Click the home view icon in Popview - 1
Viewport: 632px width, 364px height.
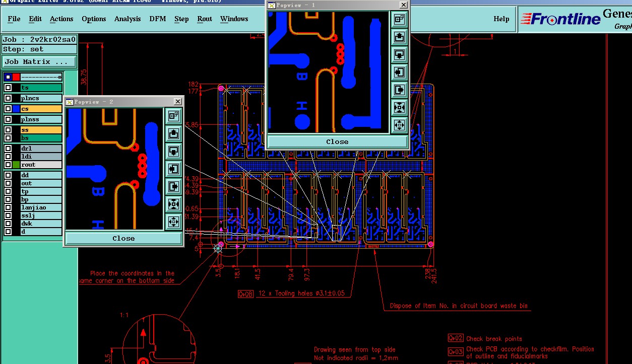[399, 20]
